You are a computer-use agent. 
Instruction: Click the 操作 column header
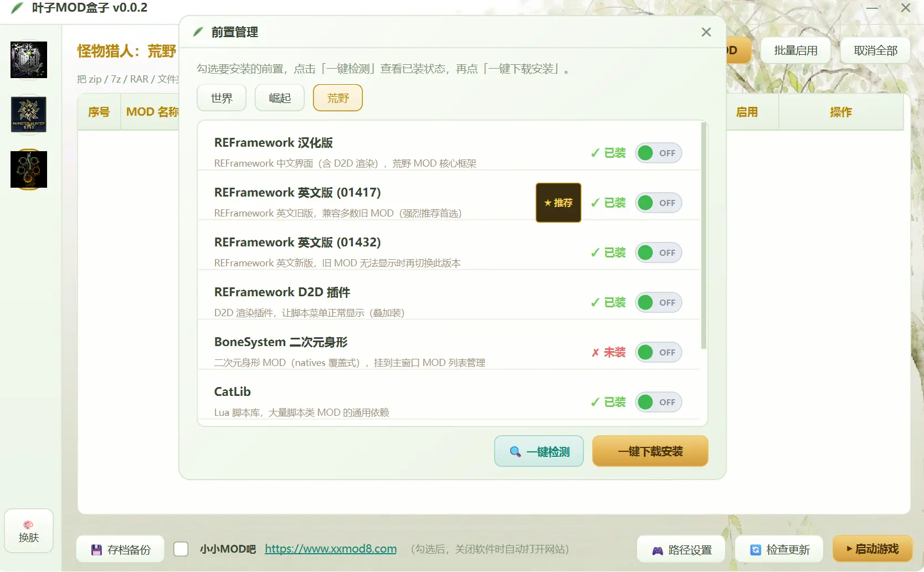(x=841, y=112)
